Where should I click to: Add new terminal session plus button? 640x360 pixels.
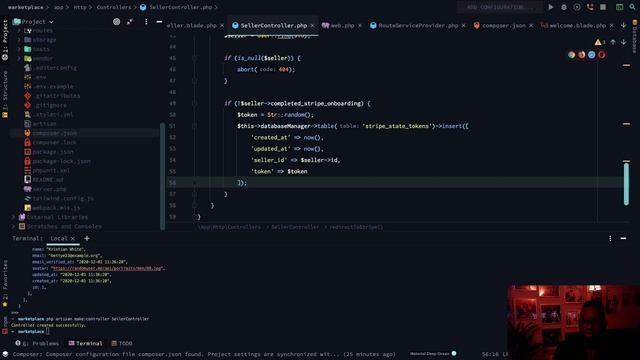87,238
